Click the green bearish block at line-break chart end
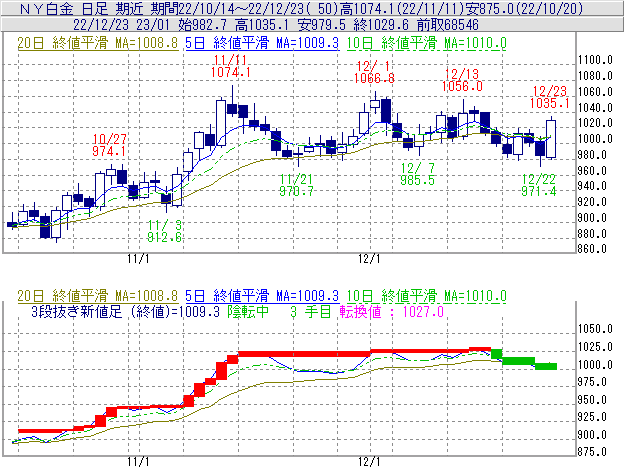The image size is (624, 475). (546, 366)
